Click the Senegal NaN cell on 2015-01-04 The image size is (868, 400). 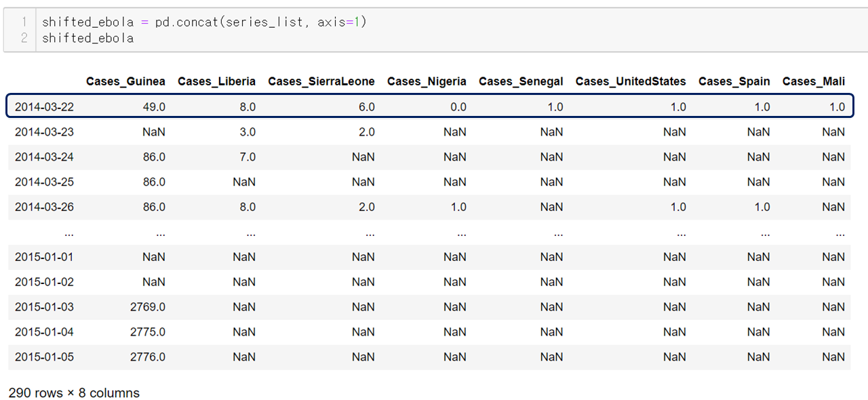pos(551,332)
